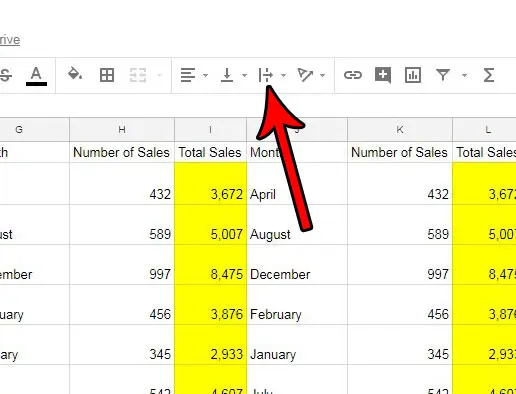This screenshot has height=394, width=516.
Task: Insert a link with the chain icon
Action: point(353,75)
